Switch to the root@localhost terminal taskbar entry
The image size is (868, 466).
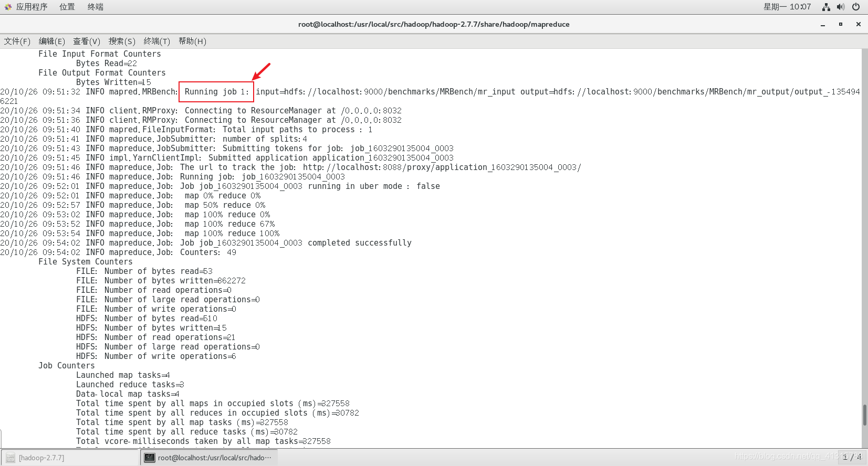click(209, 458)
